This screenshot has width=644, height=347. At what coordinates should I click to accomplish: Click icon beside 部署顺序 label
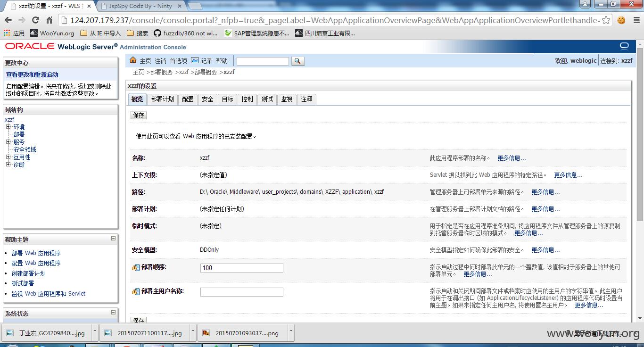136,267
